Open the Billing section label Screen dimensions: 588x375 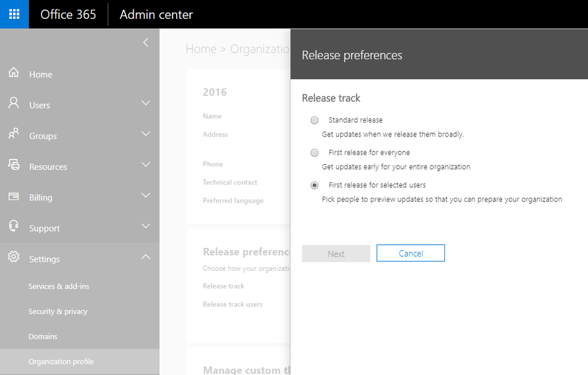coord(41,197)
